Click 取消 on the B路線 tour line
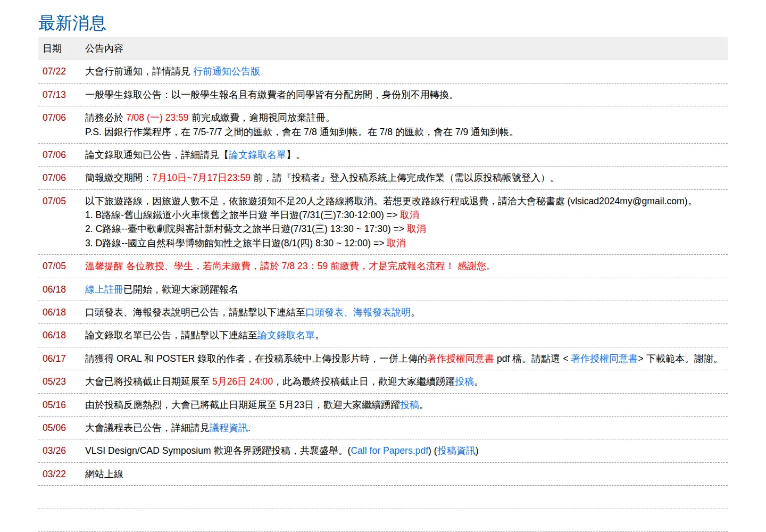Image resolution: width=766 pixels, height=532 pixels. pos(410,215)
